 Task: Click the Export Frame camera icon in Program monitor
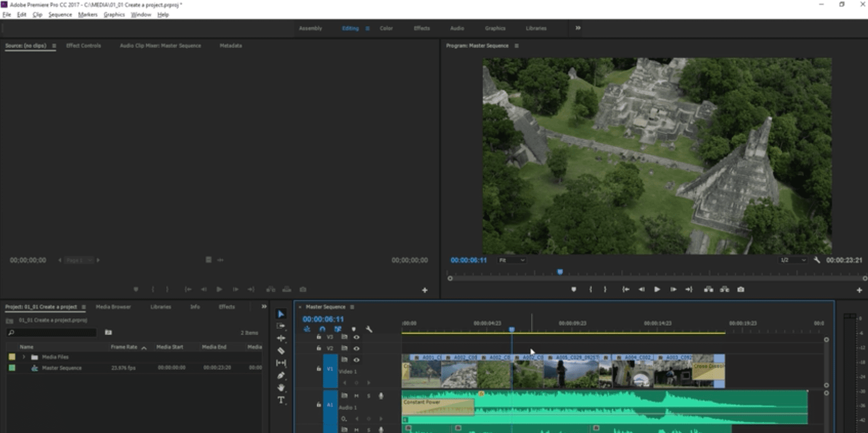741,289
